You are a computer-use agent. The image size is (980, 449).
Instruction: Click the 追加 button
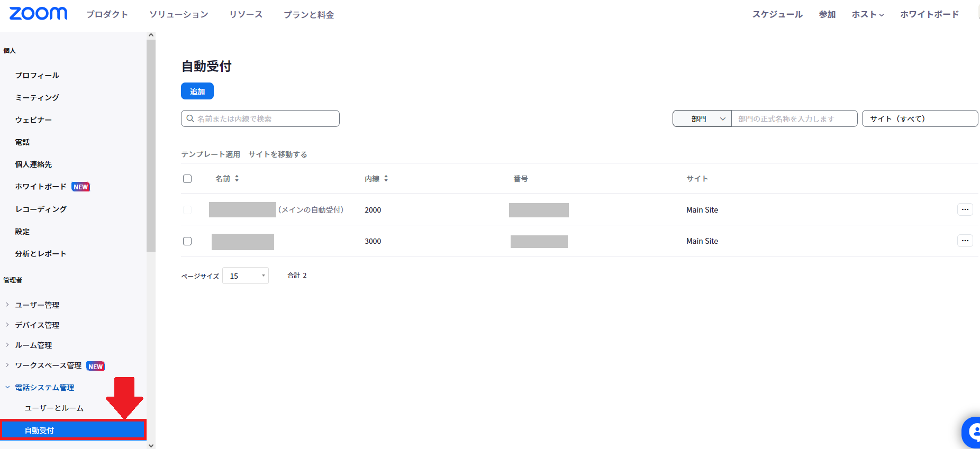[197, 91]
